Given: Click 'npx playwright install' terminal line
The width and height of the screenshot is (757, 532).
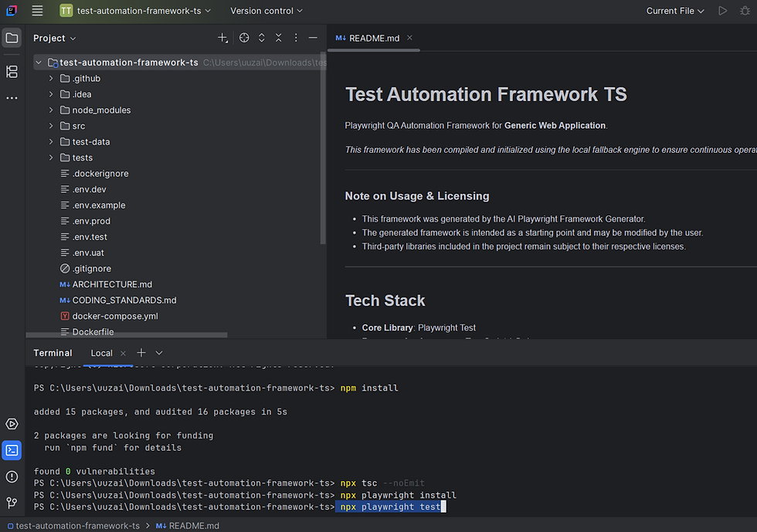Looking at the screenshot, I should pos(399,495).
